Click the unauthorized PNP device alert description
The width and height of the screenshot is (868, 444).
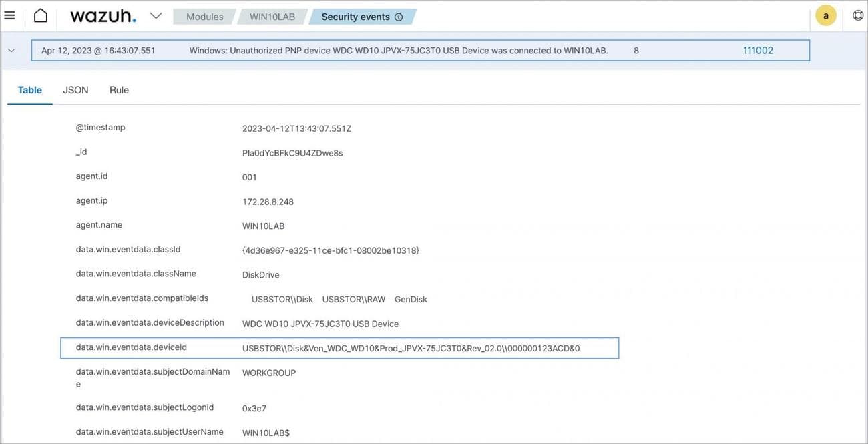(399, 51)
